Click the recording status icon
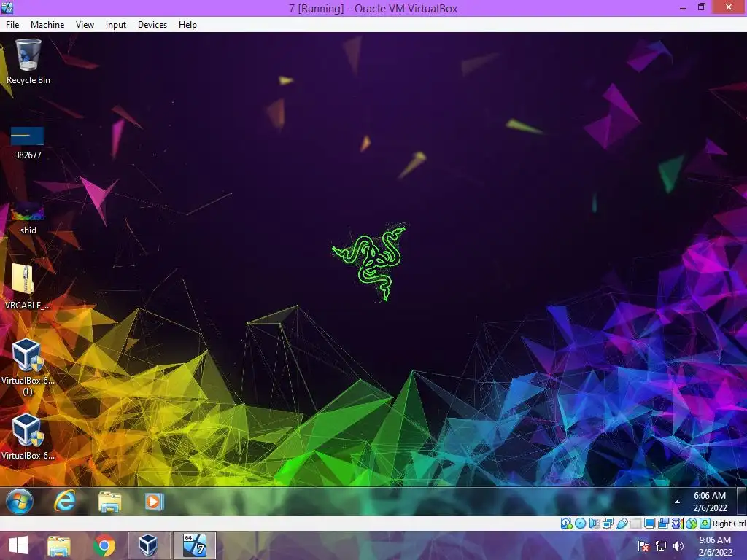Viewport: 747px width, 560px height. [x=663, y=524]
